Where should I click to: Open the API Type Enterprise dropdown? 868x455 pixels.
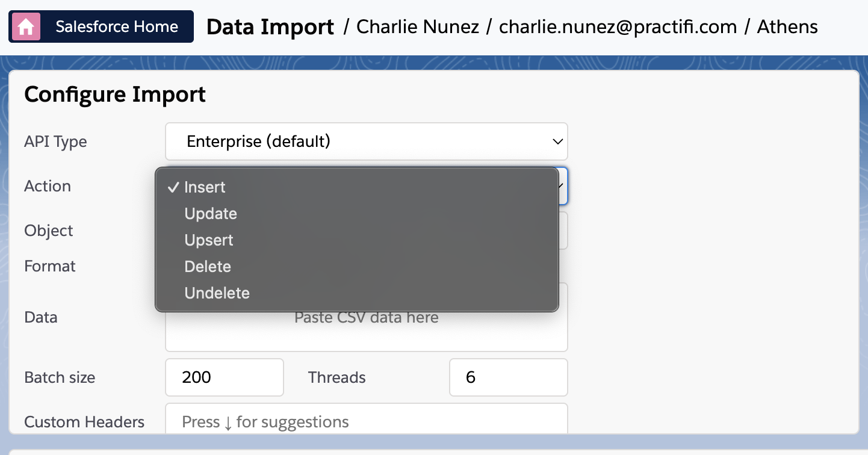(x=367, y=141)
